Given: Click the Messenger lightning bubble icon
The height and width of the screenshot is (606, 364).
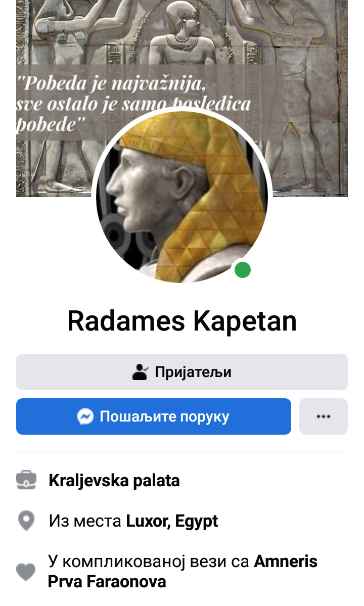Looking at the screenshot, I should tap(85, 416).
